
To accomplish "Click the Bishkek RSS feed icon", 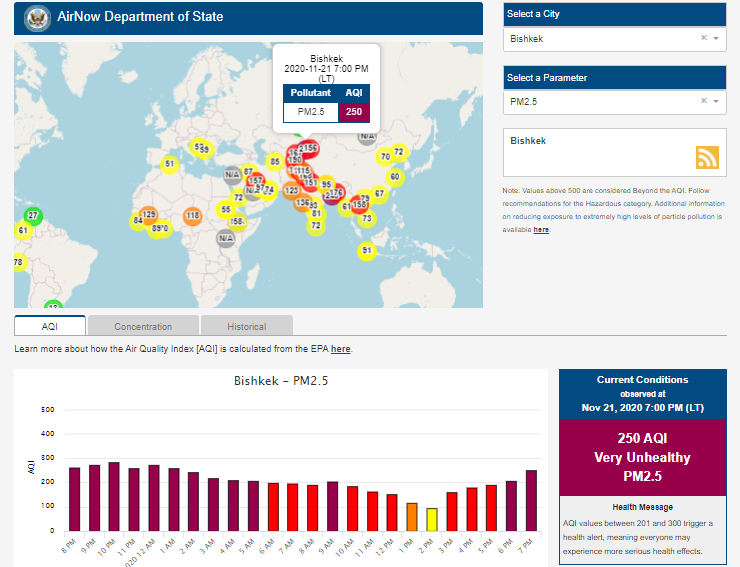I will coord(707,158).
